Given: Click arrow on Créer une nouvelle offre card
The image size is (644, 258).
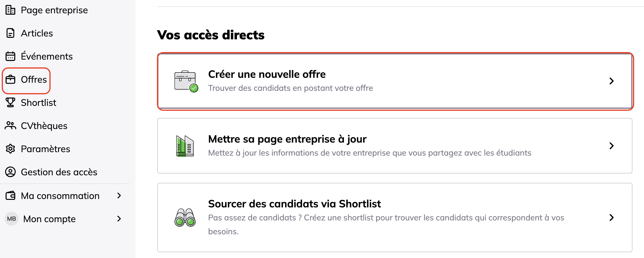Looking at the screenshot, I should coord(611,81).
